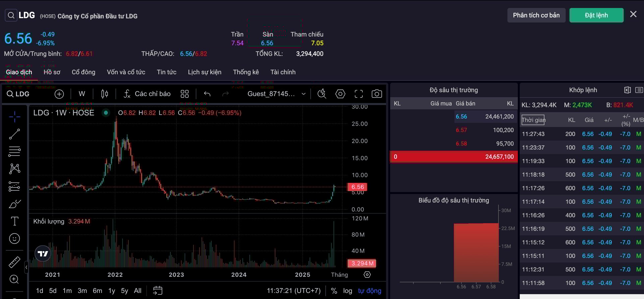
Task: Click the LDG symbol search field
Action: pos(19,94)
